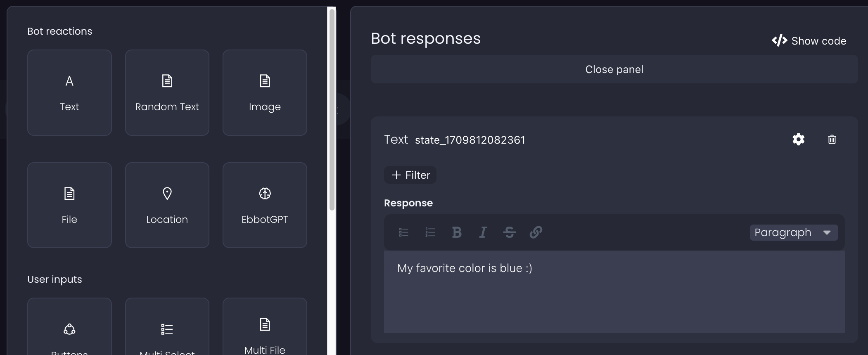This screenshot has height=355, width=868.
Task: Add the EbbotGPT bot reaction
Action: click(265, 205)
